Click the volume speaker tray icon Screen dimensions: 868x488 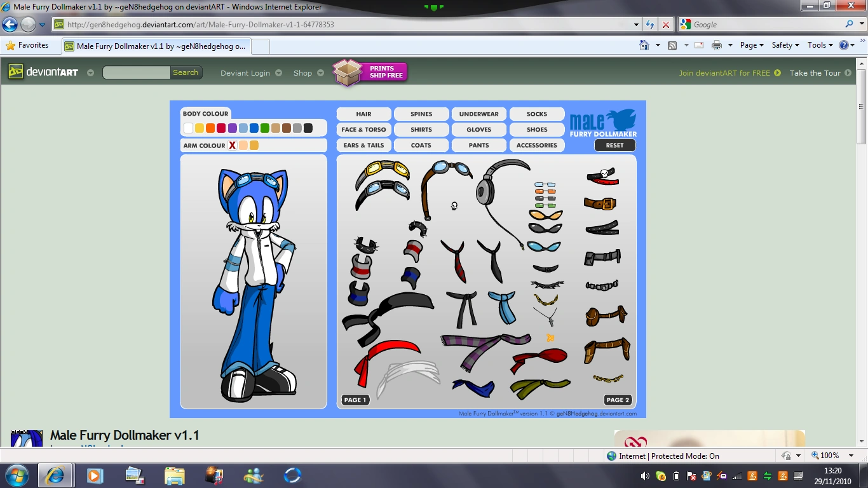coord(645,476)
